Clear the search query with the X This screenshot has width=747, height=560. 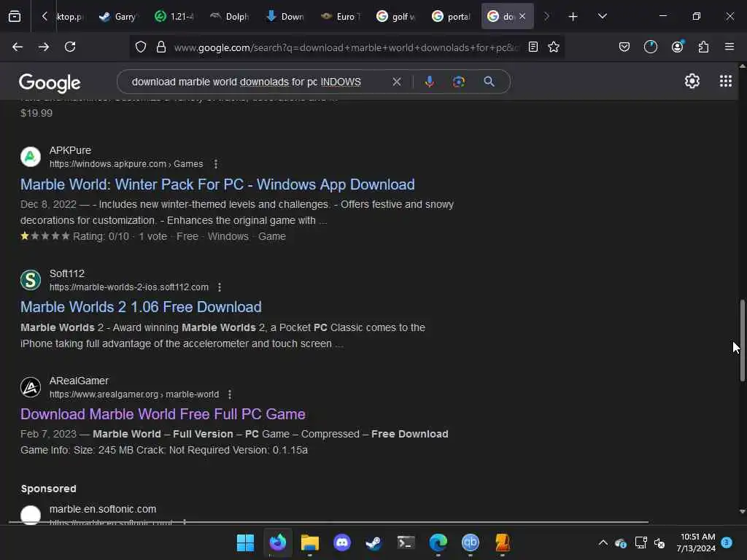[397, 82]
